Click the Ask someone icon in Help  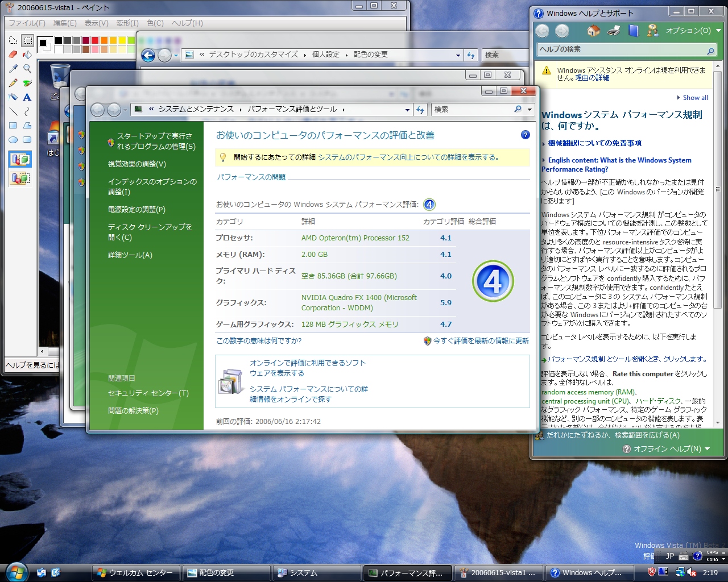point(652,31)
